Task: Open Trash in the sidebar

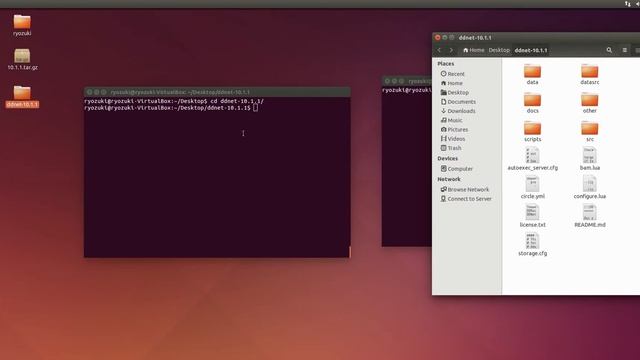Action: [451, 148]
